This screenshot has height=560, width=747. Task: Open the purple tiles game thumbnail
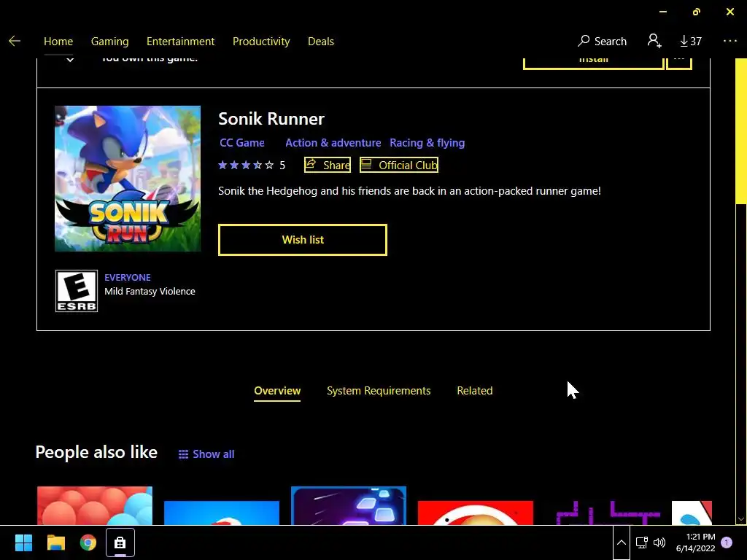point(349,506)
